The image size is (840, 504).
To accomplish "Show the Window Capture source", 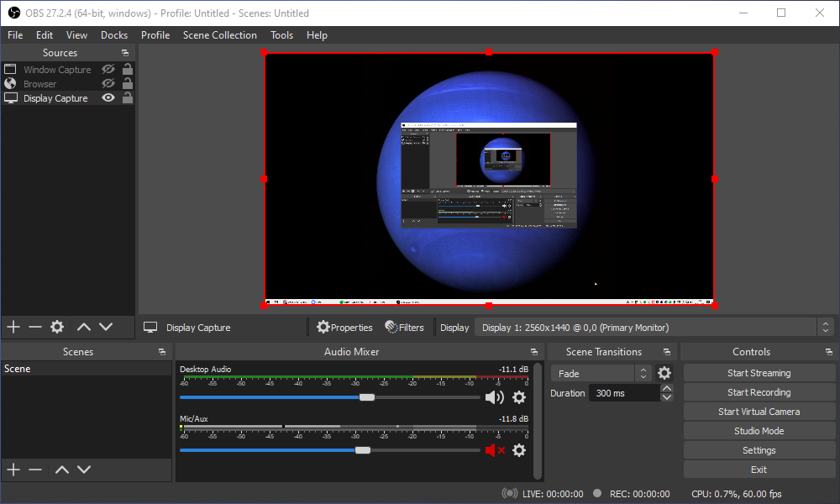I will tap(108, 70).
